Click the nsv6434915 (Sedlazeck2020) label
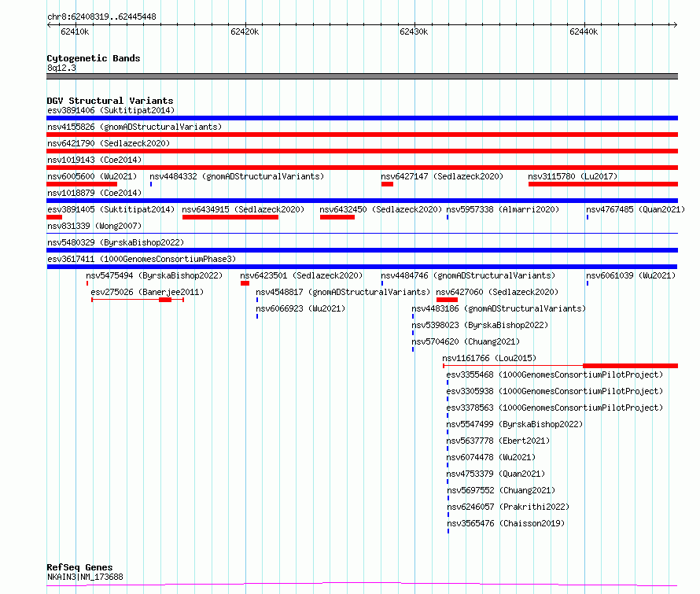This screenshot has height=594, width=700. click(243, 209)
